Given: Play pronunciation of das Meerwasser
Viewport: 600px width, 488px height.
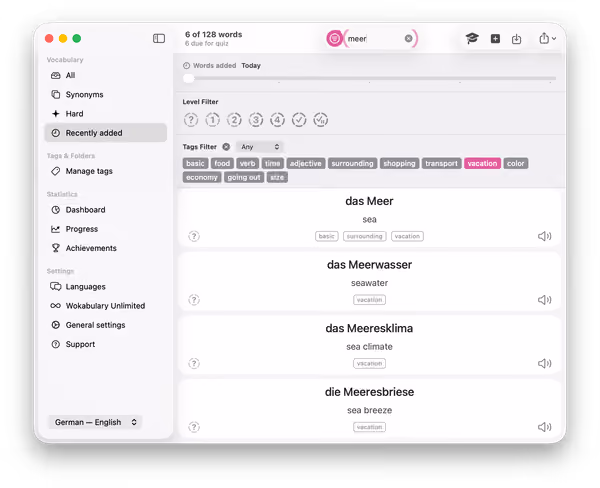Looking at the screenshot, I should click(x=544, y=300).
